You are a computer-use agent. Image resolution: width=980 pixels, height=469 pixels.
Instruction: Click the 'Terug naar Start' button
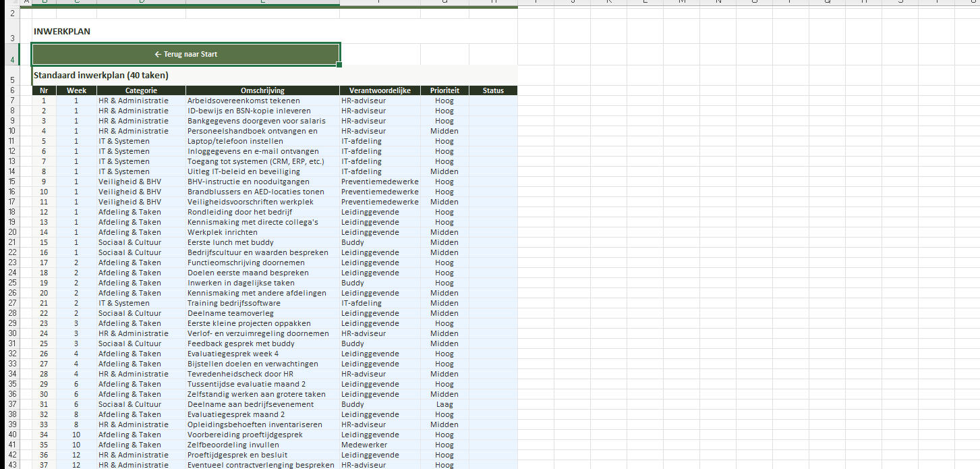pos(185,54)
